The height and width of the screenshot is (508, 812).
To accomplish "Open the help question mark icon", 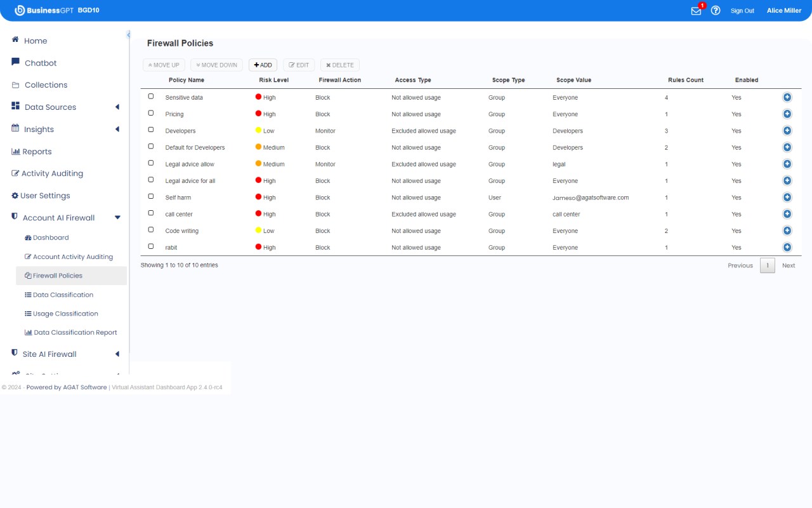I will coord(716,11).
